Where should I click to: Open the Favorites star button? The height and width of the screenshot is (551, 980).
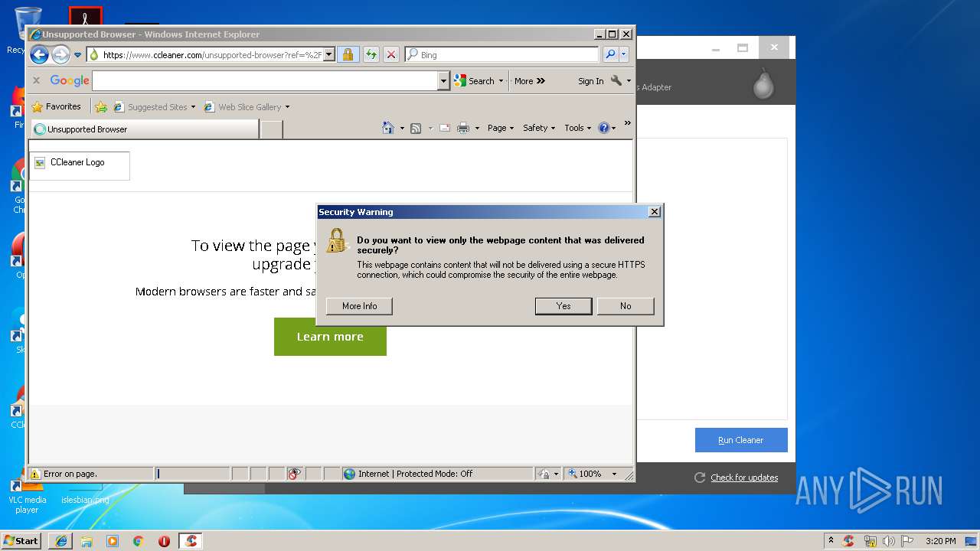[56, 106]
